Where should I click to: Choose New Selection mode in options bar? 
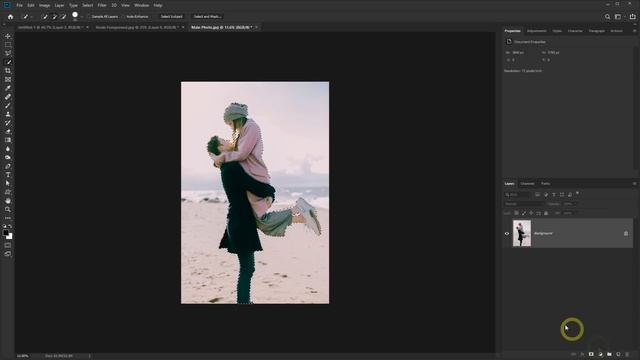[x=45, y=17]
